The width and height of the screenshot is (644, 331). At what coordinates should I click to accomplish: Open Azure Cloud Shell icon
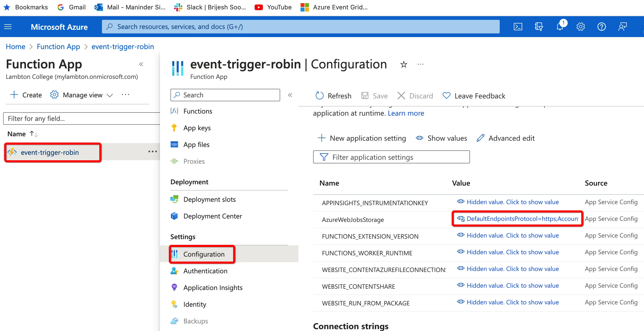[518, 27]
